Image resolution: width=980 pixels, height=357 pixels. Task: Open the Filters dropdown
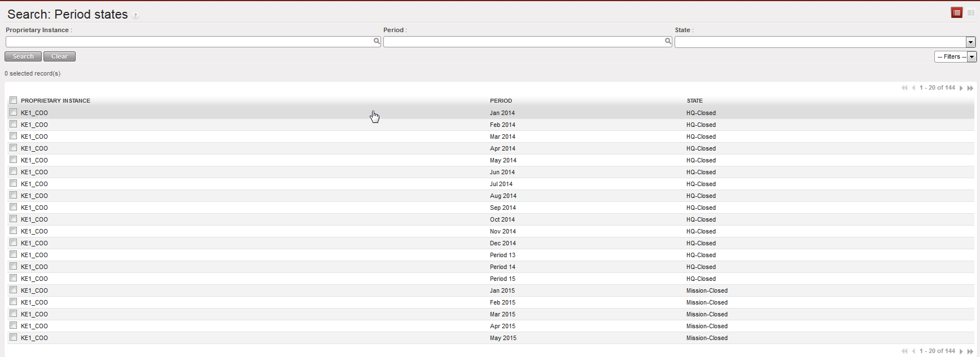click(955, 56)
